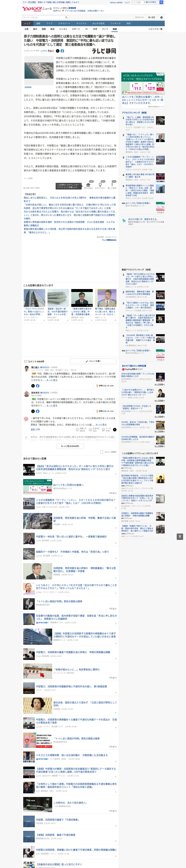
Task: Share article on Facebook below the headline
Action: point(62,51)
